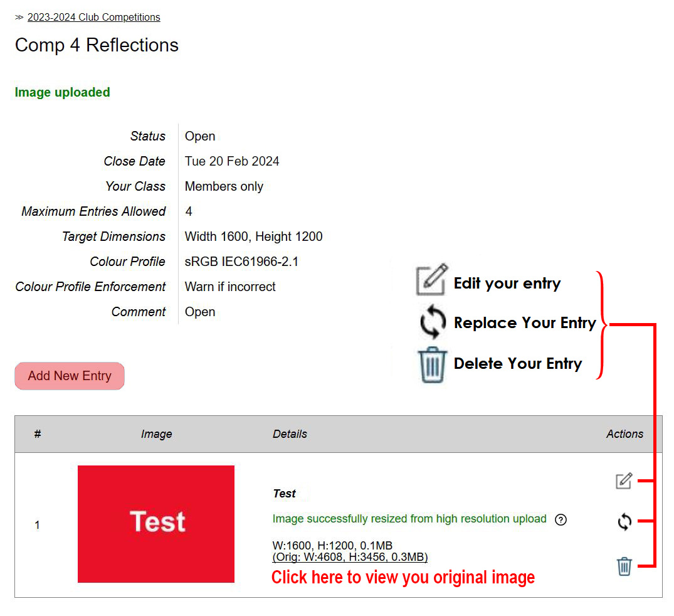Click the trash icon in Actions column

point(624,566)
